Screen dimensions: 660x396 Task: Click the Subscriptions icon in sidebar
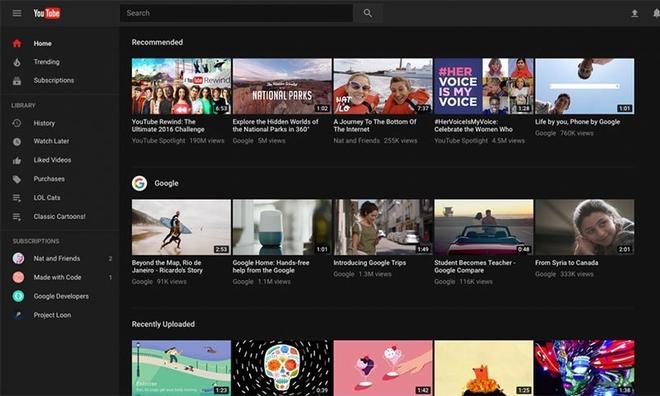click(x=17, y=81)
